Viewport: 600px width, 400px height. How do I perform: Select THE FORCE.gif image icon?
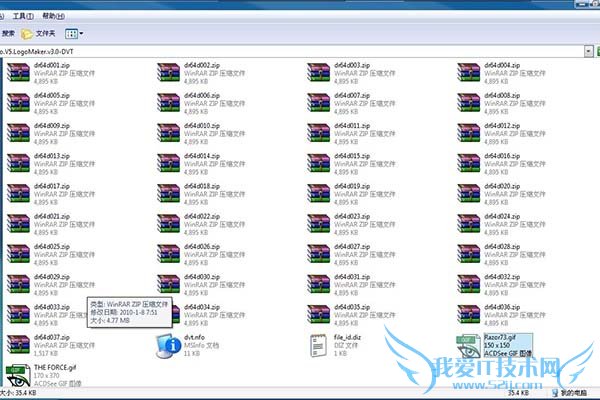click(x=18, y=376)
